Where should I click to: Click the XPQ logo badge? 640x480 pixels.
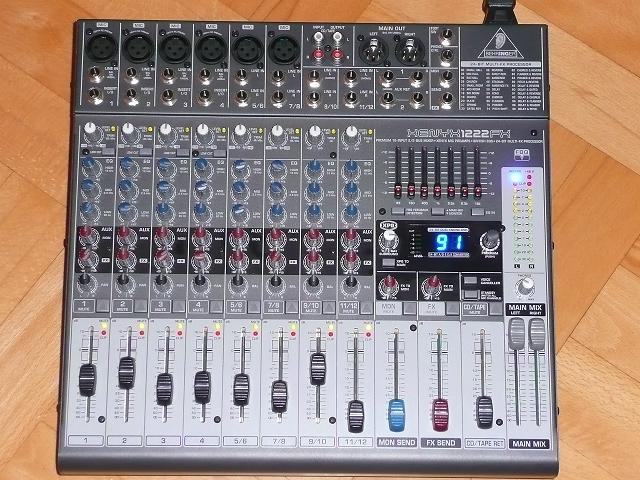pyautogui.click(x=387, y=225)
